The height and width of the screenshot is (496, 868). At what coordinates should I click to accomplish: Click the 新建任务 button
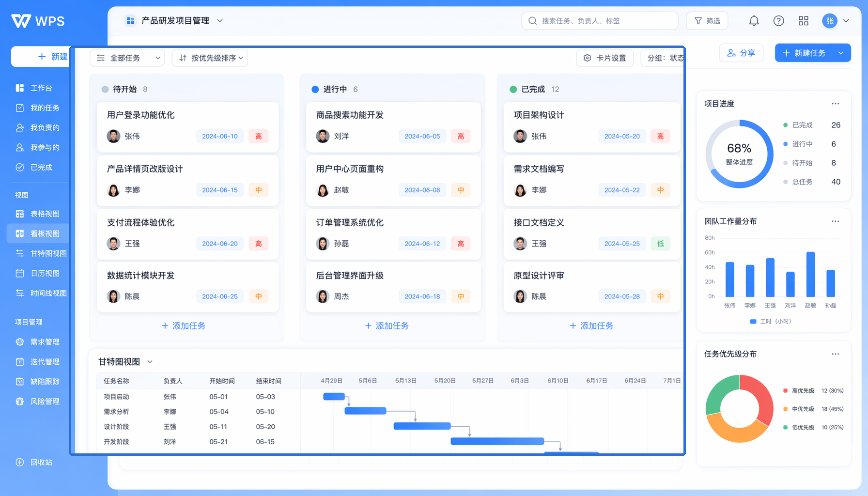point(804,53)
